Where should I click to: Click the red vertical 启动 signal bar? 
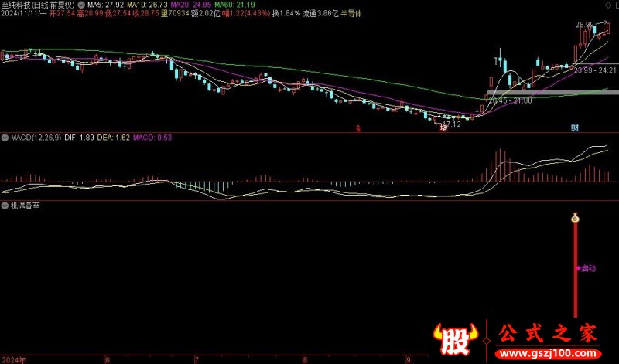pos(575,270)
